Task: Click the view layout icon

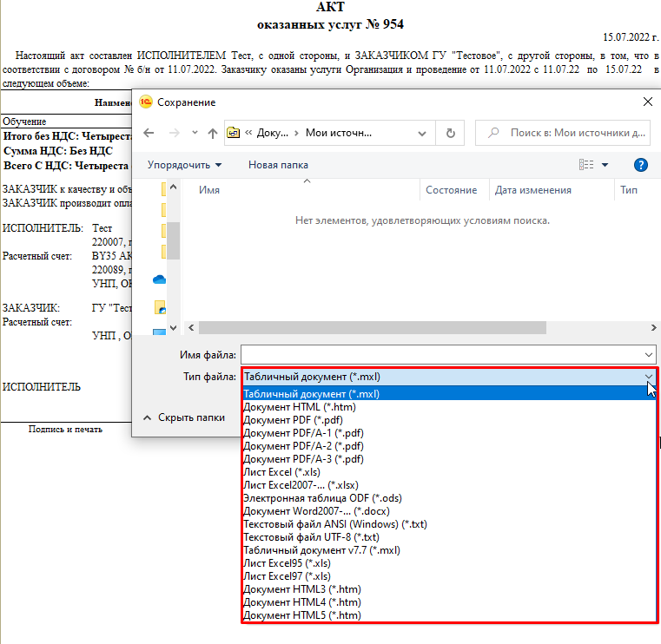Action: (x=587, y=165)
